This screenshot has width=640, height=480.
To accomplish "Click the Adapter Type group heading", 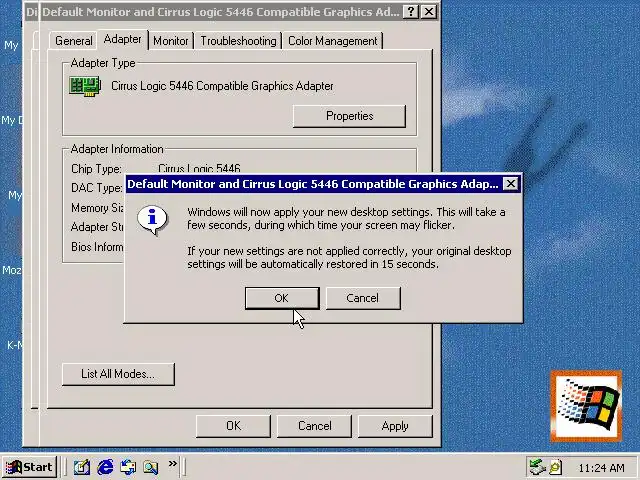I will point(103,63).
